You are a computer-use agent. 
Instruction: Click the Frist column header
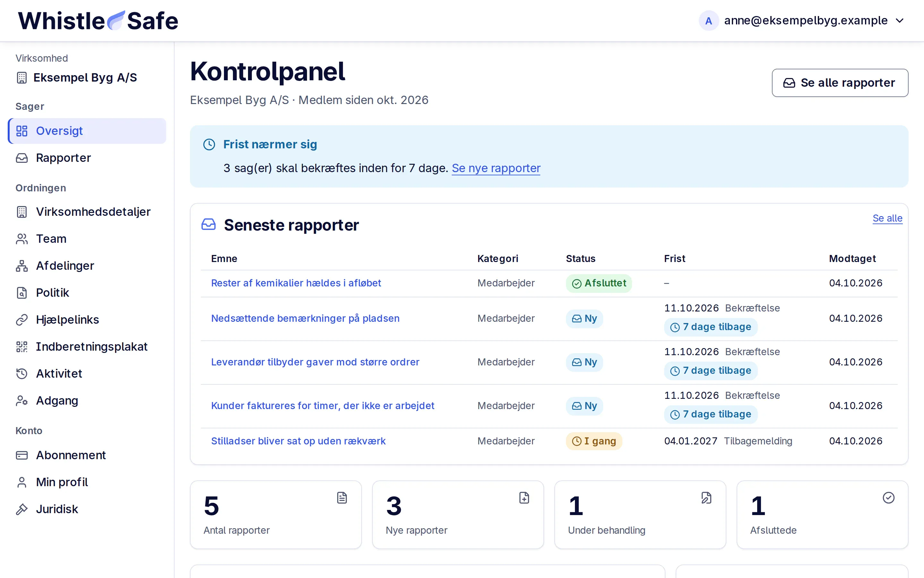coord(675,259)
